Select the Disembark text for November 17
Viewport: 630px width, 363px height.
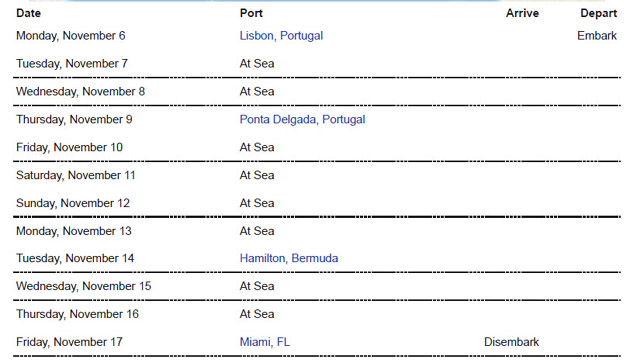(x=511, y=342)
